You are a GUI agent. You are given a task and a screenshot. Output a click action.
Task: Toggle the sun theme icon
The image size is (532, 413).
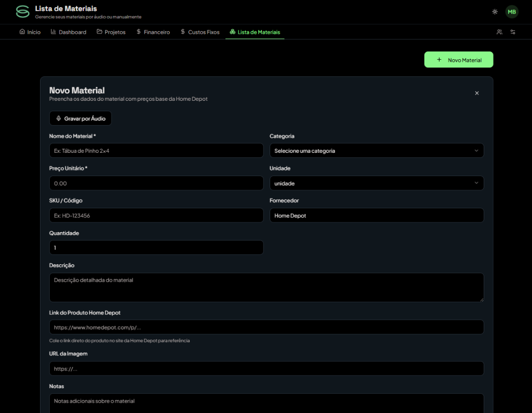(x=495, y=12)
